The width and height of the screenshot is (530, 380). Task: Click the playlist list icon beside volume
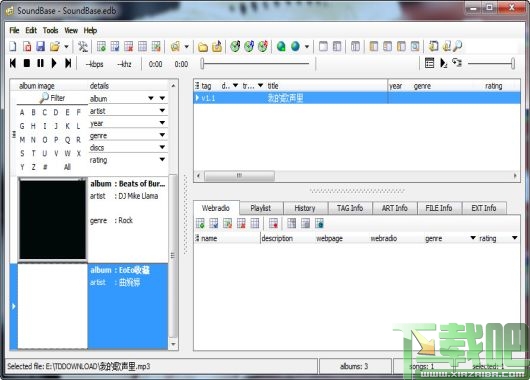[x=429, y=63]
